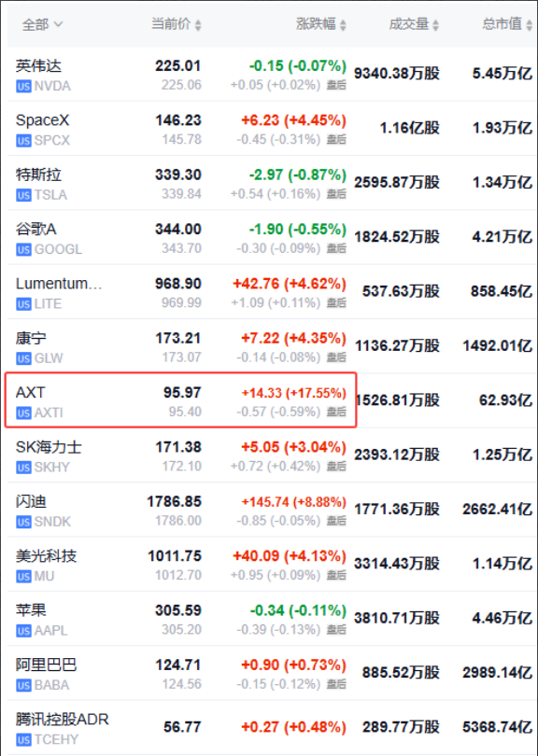Click 盘后 tag in 康宁 row
Screen dimensions: 538x756
[x=336, y=357]
